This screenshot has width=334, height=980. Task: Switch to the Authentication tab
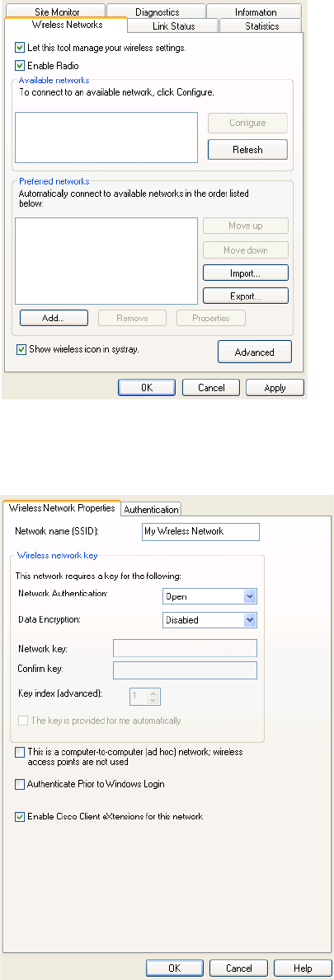(x=152, y=510)
